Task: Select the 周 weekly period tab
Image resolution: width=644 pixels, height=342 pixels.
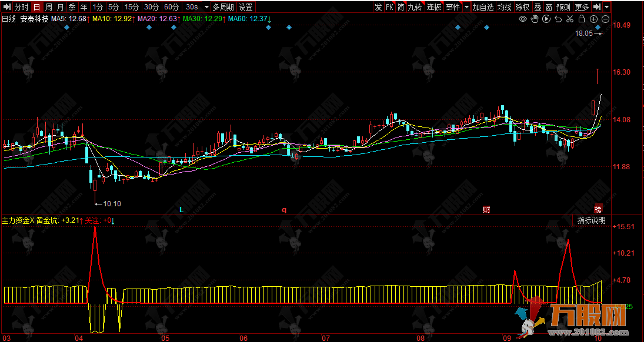Action: click(49, 7)
